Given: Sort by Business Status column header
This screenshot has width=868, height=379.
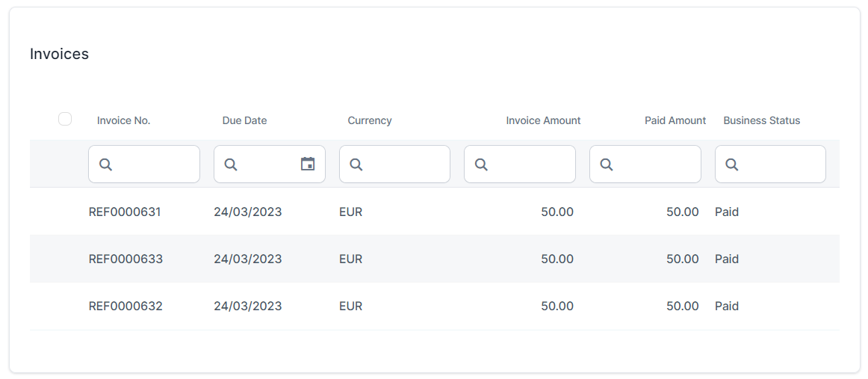Looking at the screenshot, I should [761, 120].
